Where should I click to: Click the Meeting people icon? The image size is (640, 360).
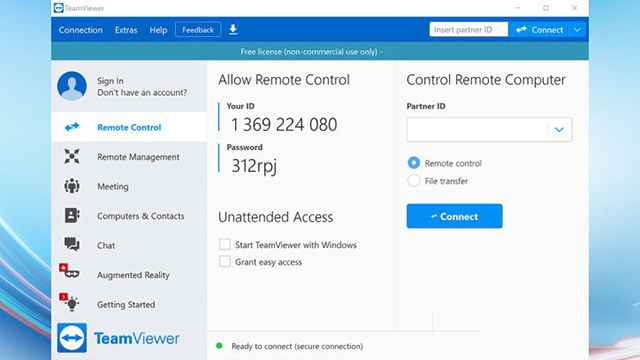pos(72,186)
